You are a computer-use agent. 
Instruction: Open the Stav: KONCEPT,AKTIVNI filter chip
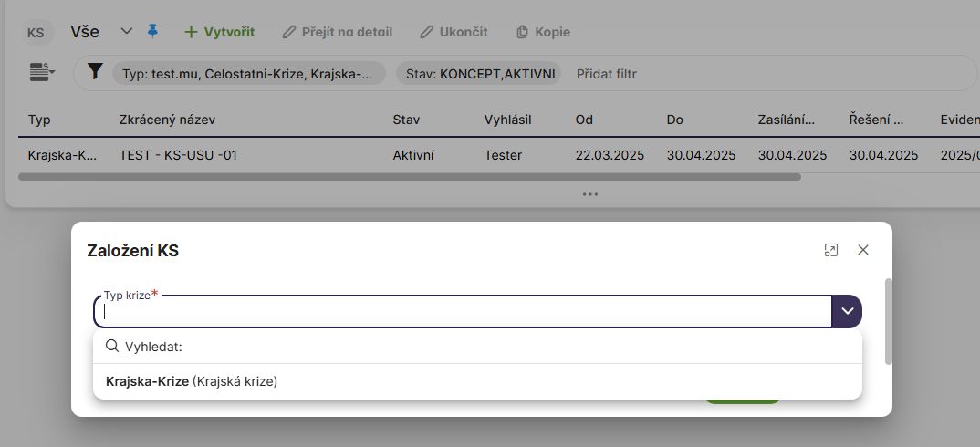[479, 74]
